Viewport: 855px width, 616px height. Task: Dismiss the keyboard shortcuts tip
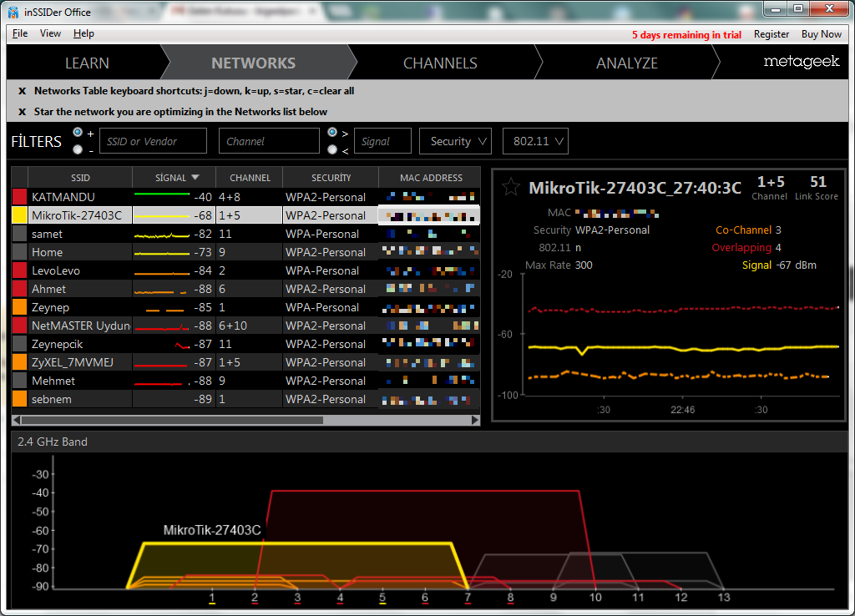click(x=22, y=91)
